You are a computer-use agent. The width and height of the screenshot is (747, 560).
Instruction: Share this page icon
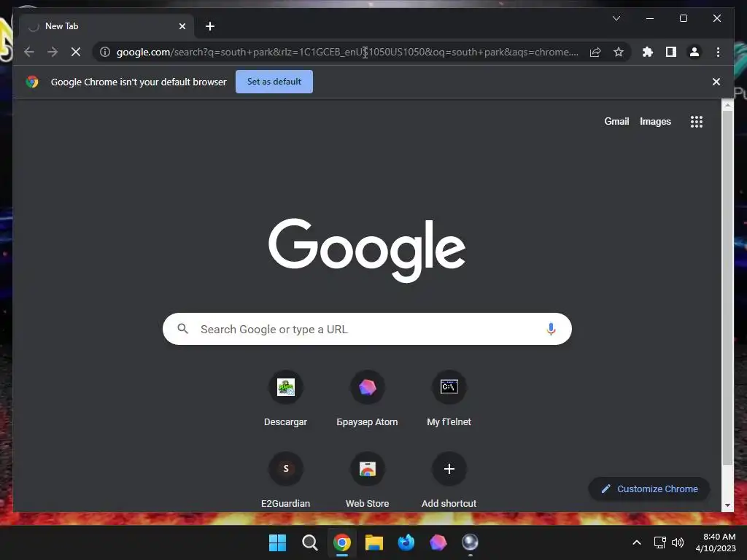pos(595,52)
